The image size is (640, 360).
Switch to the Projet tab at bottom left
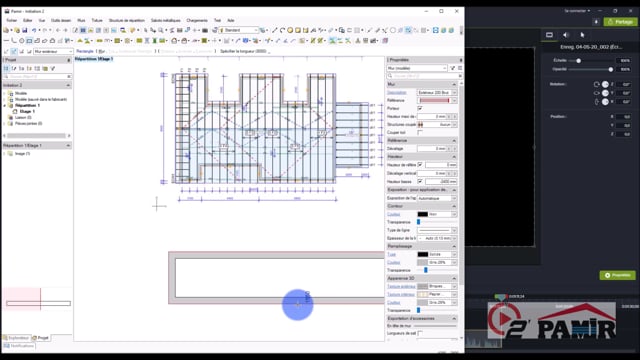pyautogui.click(x=40, y=338)
